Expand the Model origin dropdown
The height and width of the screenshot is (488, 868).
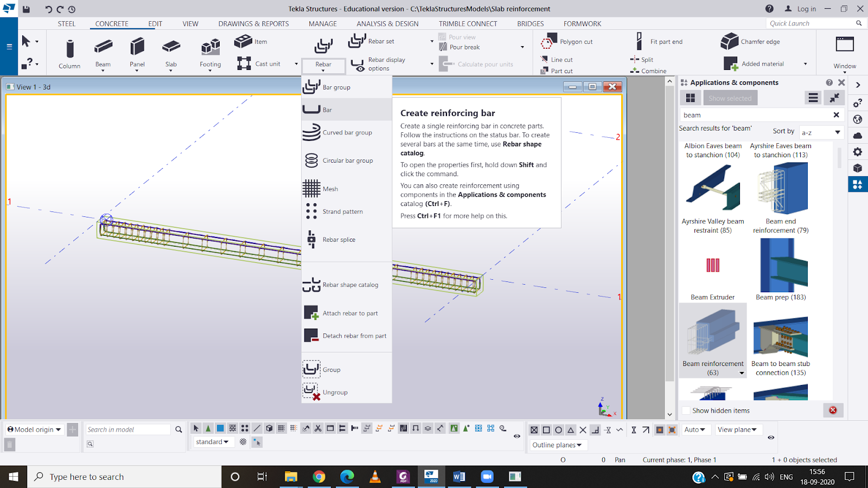pos(34,429)
